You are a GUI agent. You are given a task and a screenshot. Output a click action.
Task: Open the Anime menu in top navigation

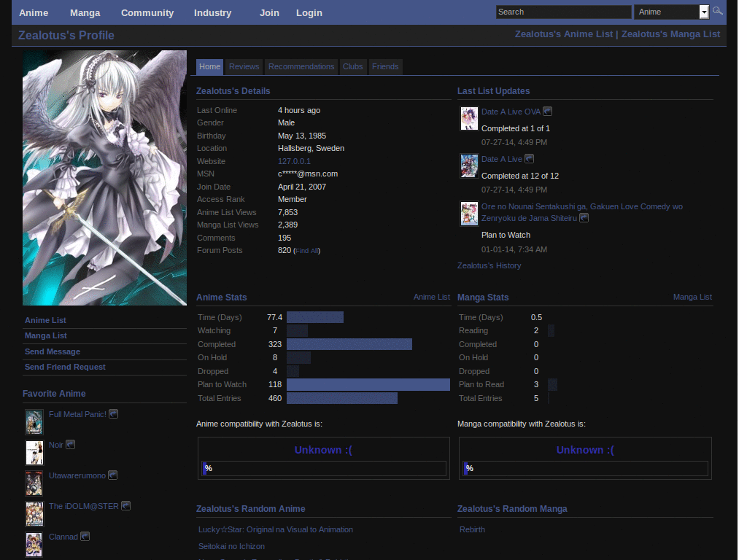[34, 13]
